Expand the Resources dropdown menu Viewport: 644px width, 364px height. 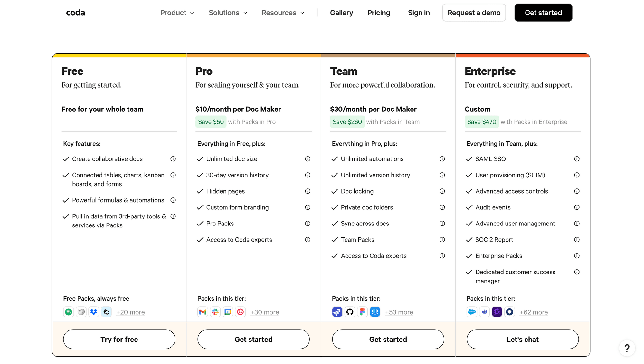283,13
